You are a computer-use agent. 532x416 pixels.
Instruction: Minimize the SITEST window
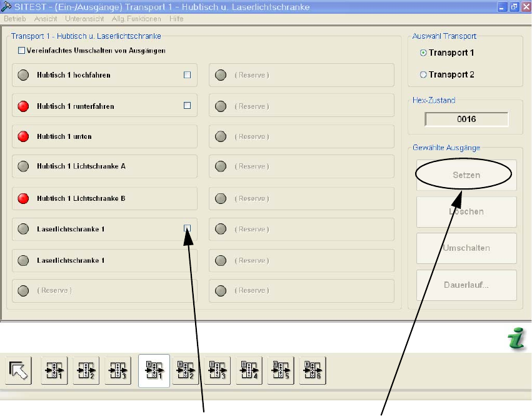(x=502, y=7)
